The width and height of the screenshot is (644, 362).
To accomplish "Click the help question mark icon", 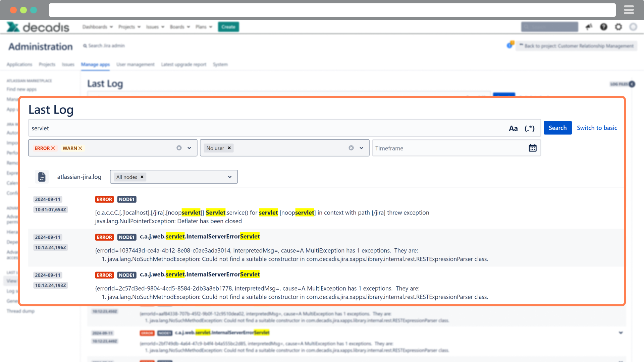I will coord(604,27).
